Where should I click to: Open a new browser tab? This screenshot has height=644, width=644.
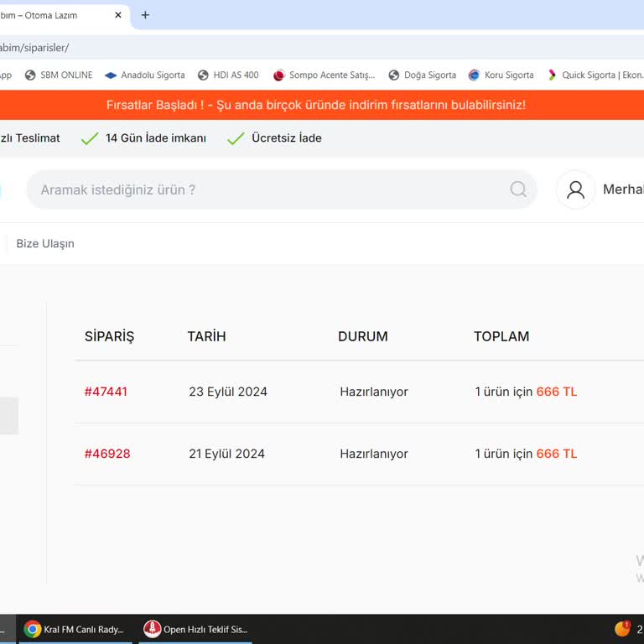click(145, 15)
